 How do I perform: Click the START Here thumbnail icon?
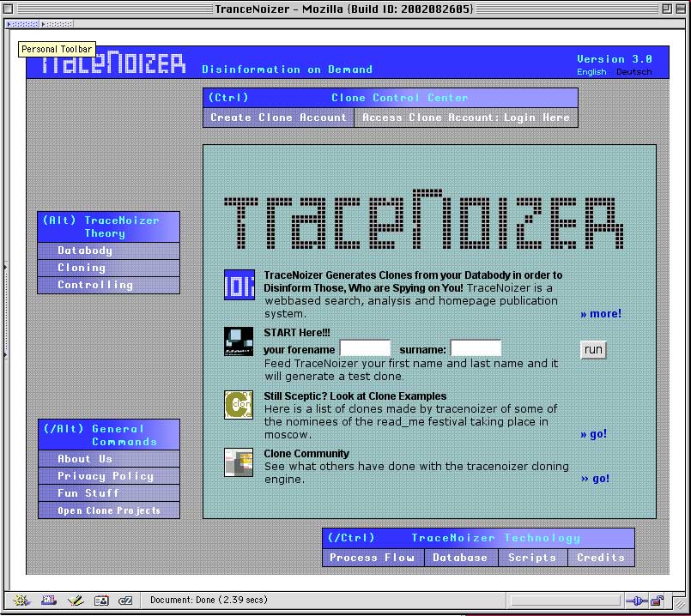pos(239,341)
